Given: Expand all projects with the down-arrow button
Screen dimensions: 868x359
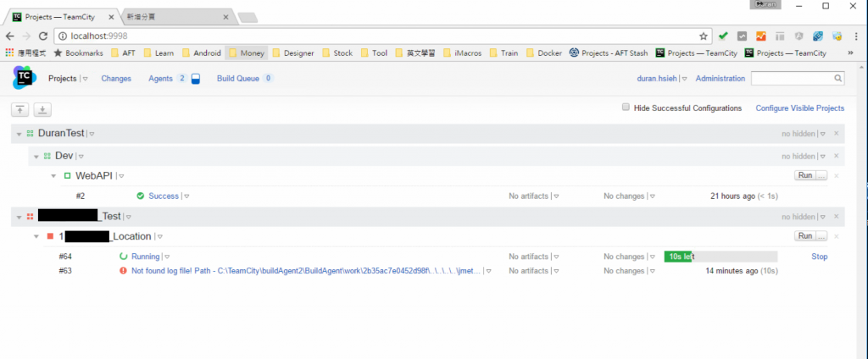Looking at the screenshot, I should [42, 109].
